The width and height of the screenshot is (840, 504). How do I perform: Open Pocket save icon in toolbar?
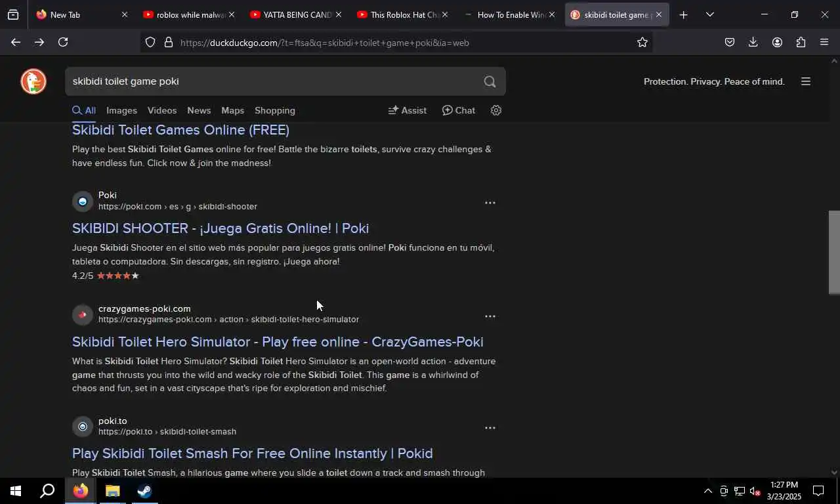(729, 42)
